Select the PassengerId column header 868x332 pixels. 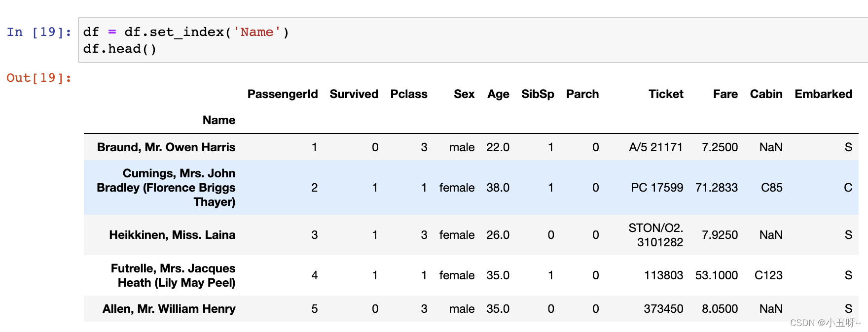[x=283, y=94]
